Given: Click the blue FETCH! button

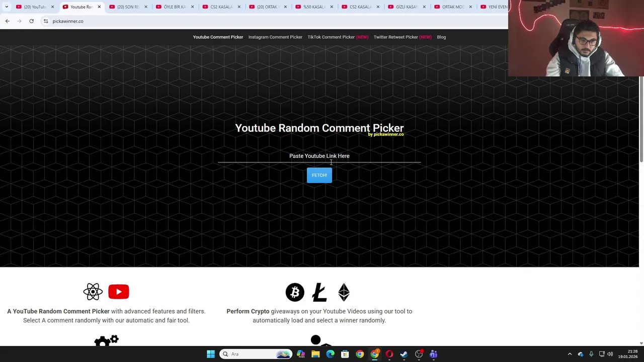Looking at the screenshot, I should [319, 175].
